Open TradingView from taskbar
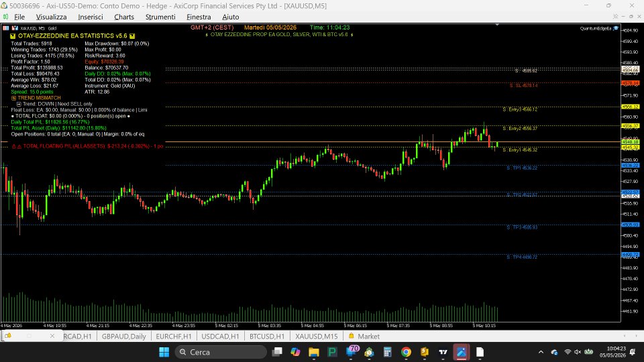 coord(443,352)
